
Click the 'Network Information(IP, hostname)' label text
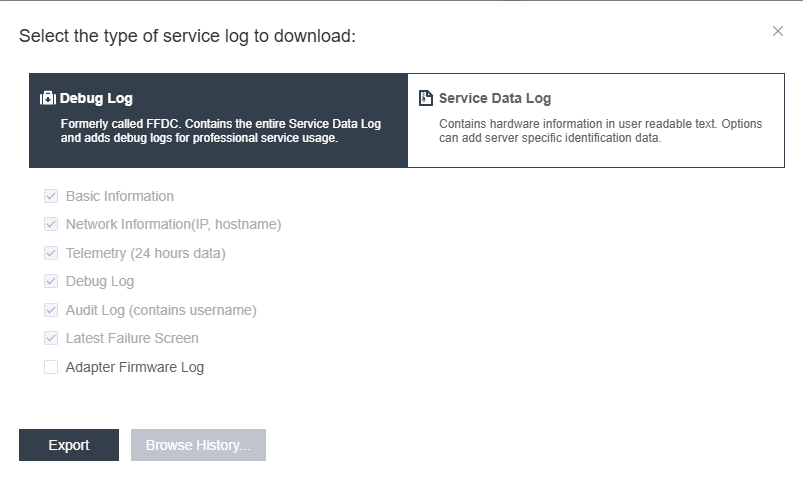[174, 224]
